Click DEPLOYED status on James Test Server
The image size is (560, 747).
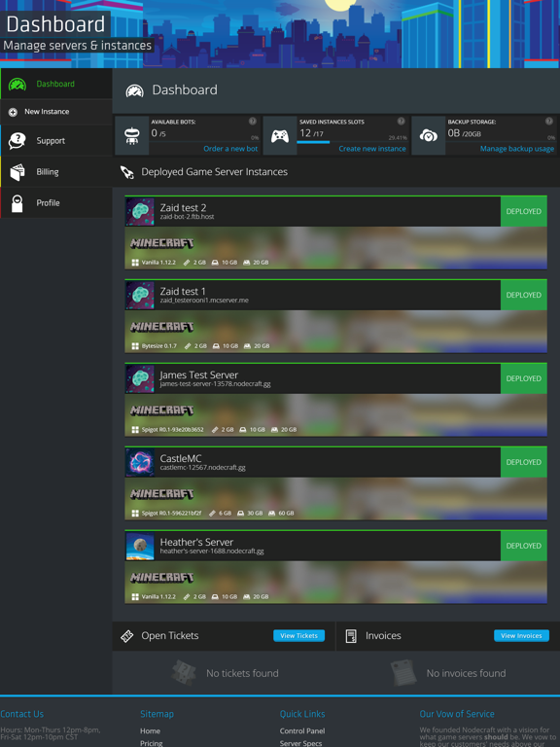pos(524,378)
